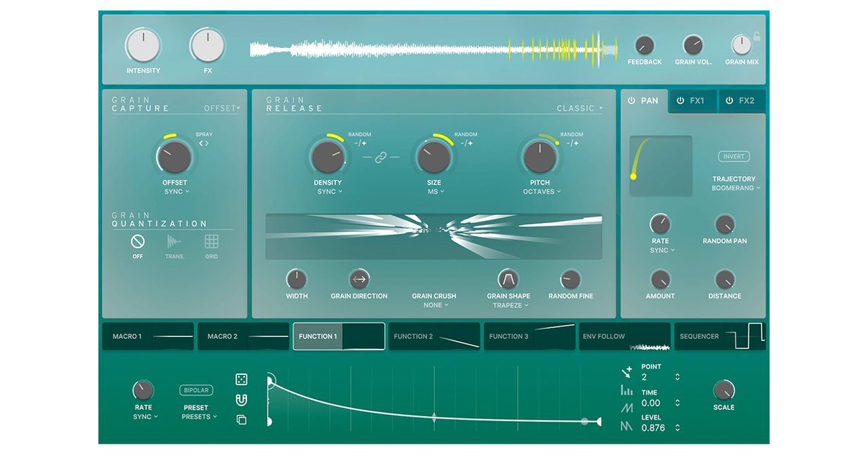The height and width of the screenshot is (461, 868).
Task: Open the Grain Shape Trapeze dropdown
Action: [x=510, y=305]
